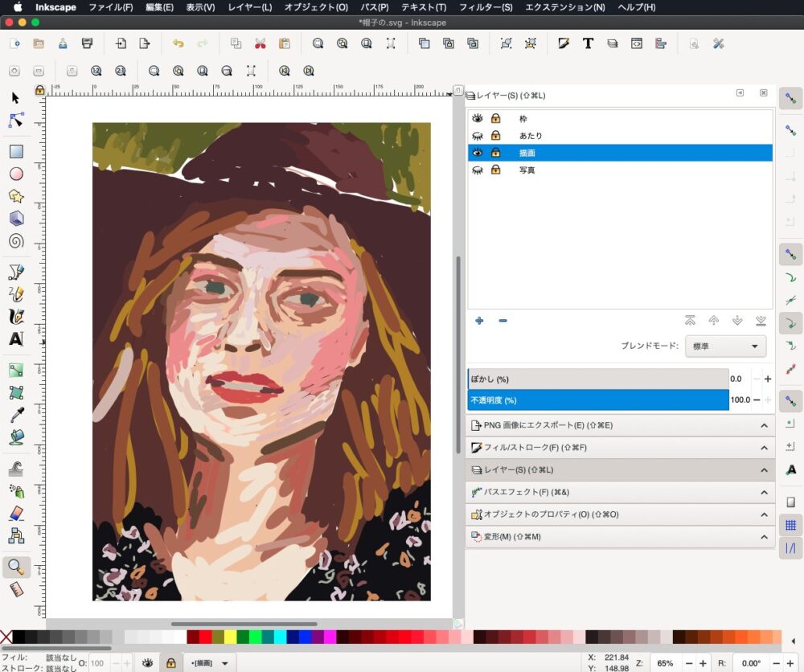
Task: Delete layer with the minus button
Action: (x=503, y=321)
